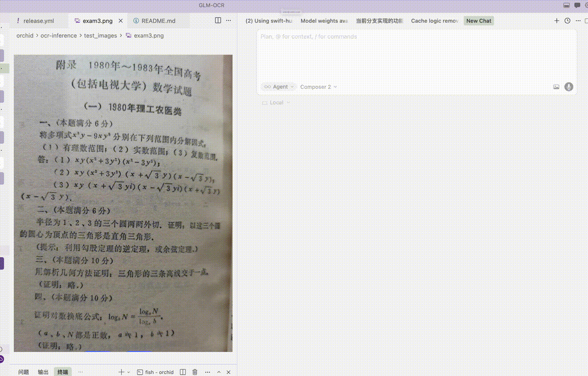The height and width of the screenshot is (376, 588).
Task: Click test_images in the breadcrumb
Action: coord(101,36)
